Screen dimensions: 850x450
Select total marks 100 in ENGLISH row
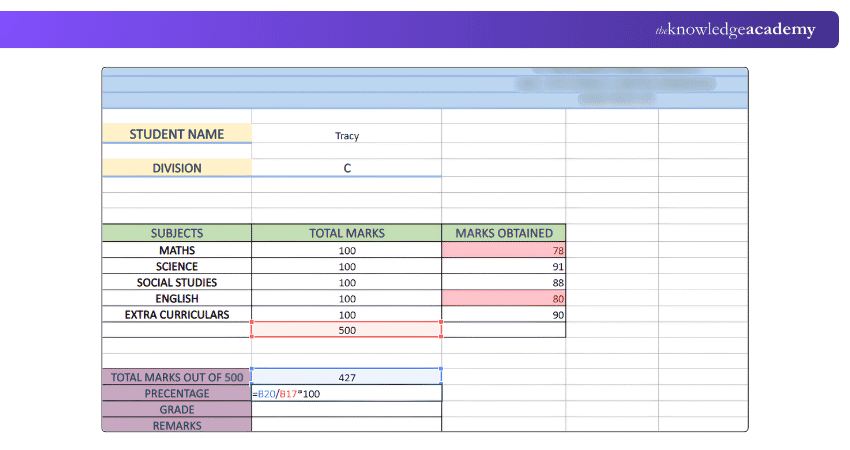coord(346,299)
